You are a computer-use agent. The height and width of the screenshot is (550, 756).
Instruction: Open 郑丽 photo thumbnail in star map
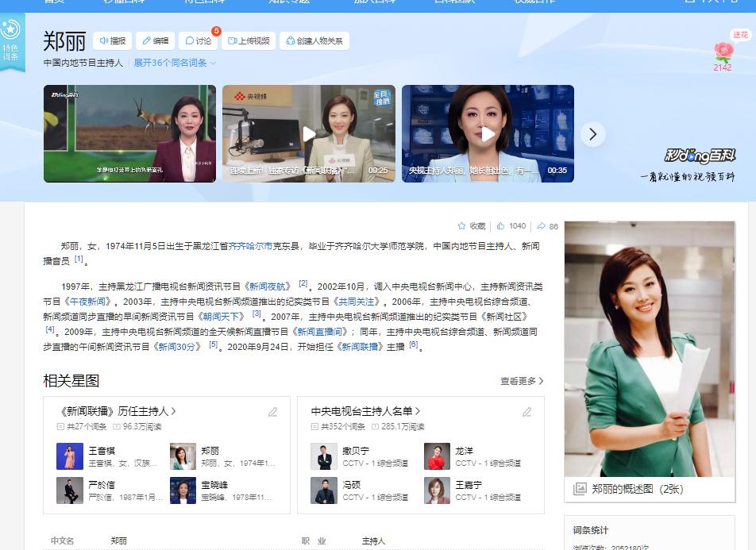click(x=183, y=456)
